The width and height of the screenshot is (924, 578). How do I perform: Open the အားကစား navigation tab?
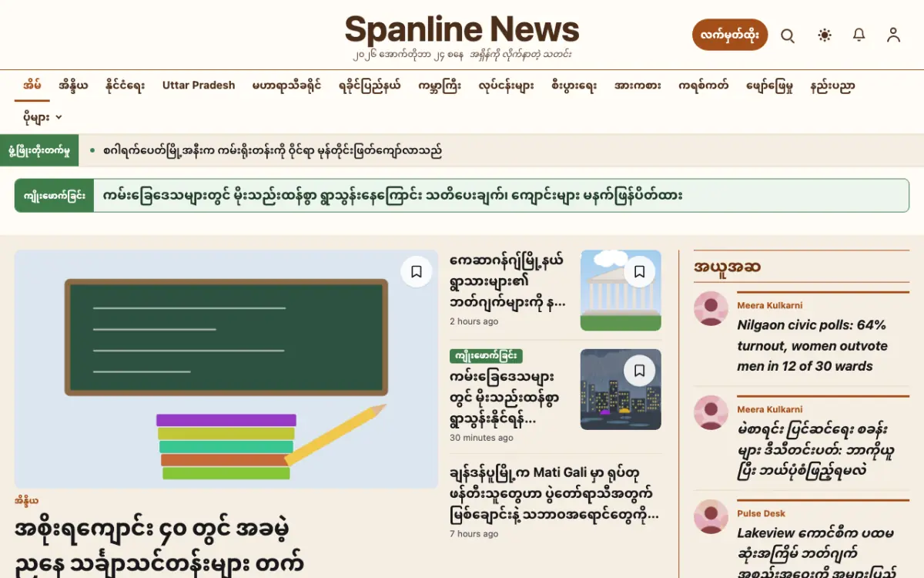[638, 86]
